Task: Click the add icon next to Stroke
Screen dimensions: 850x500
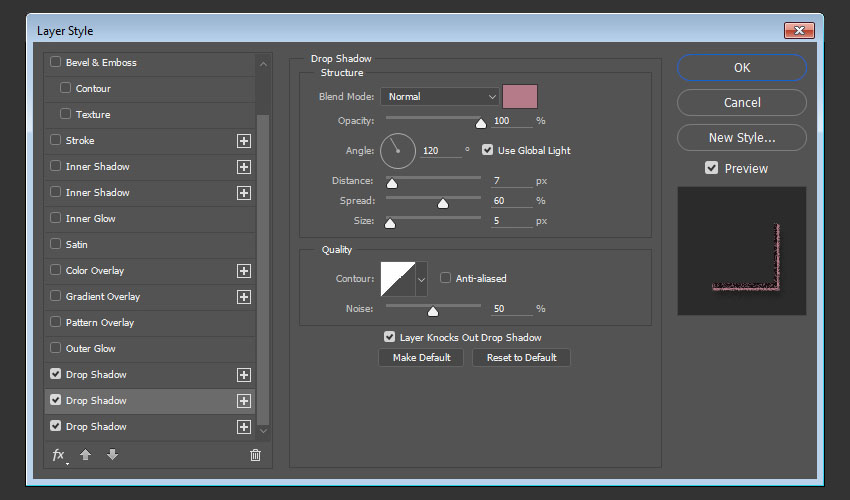Action: (243, 141)
